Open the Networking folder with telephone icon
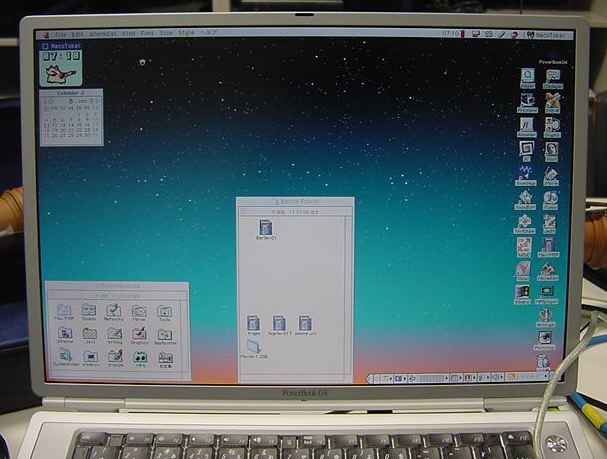 (x=113, y=313)
